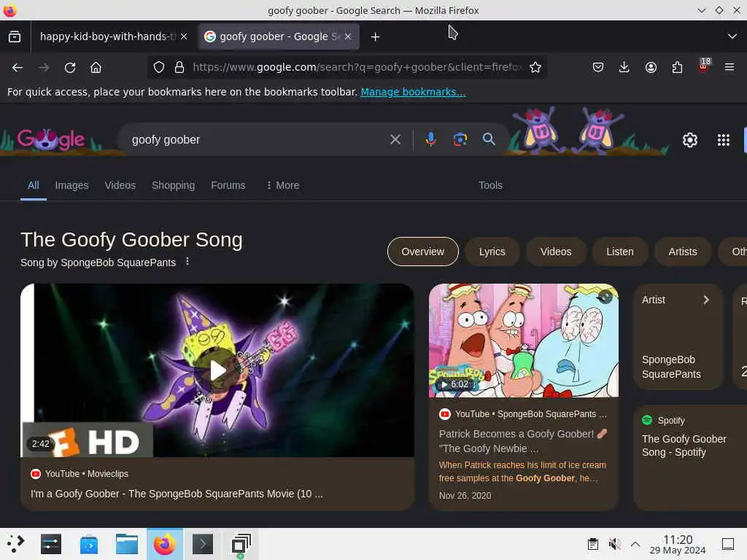Open more options beside song subtitle

tap(187, 262)
